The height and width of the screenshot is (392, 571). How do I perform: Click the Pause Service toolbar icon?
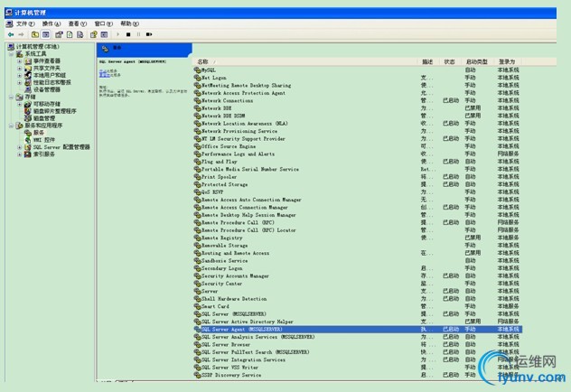[138, 34]
